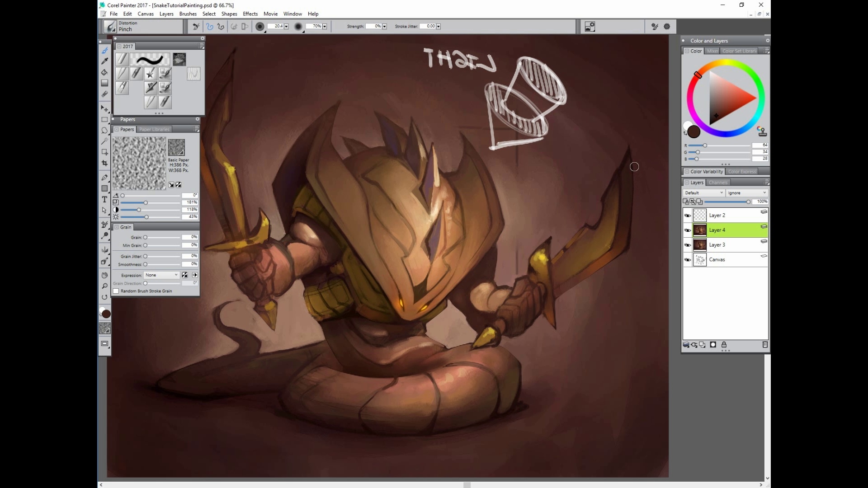Viewport: 868px width, 488px height.
Task: Enable Random Brush Stroke Grain checkbox
Action: [116, 291]
